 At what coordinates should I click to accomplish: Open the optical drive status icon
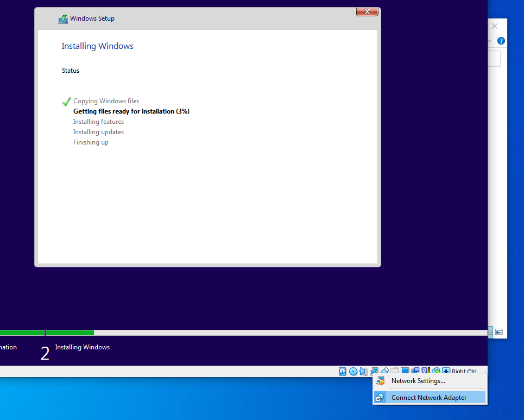tap(353, 372)
